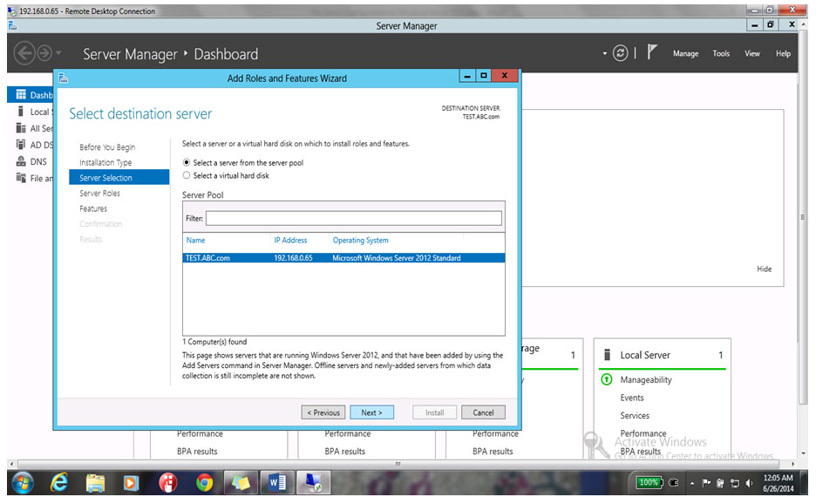Open the Help menu
The width and height of the screenshot is (816, 504).
pos(783,54)
